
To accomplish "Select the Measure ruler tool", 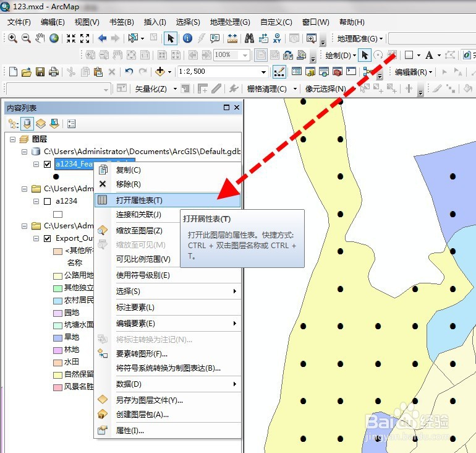I will [x=232, y=38].
